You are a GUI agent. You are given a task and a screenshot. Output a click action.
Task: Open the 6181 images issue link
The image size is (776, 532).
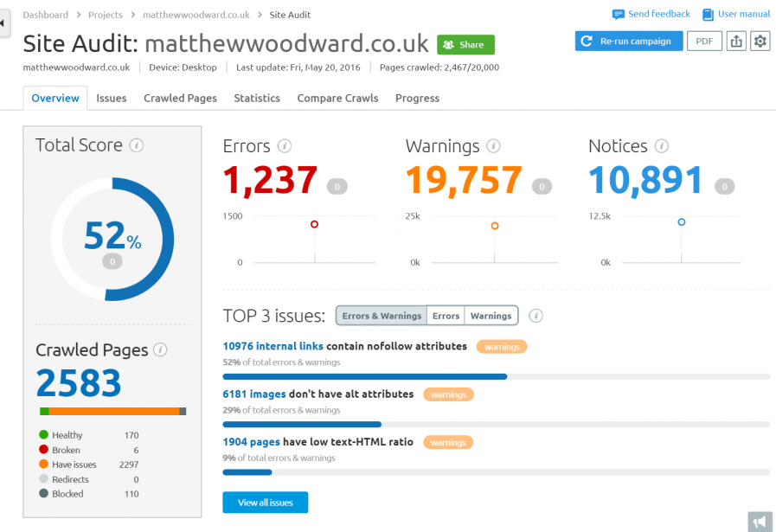pos(253,394)
